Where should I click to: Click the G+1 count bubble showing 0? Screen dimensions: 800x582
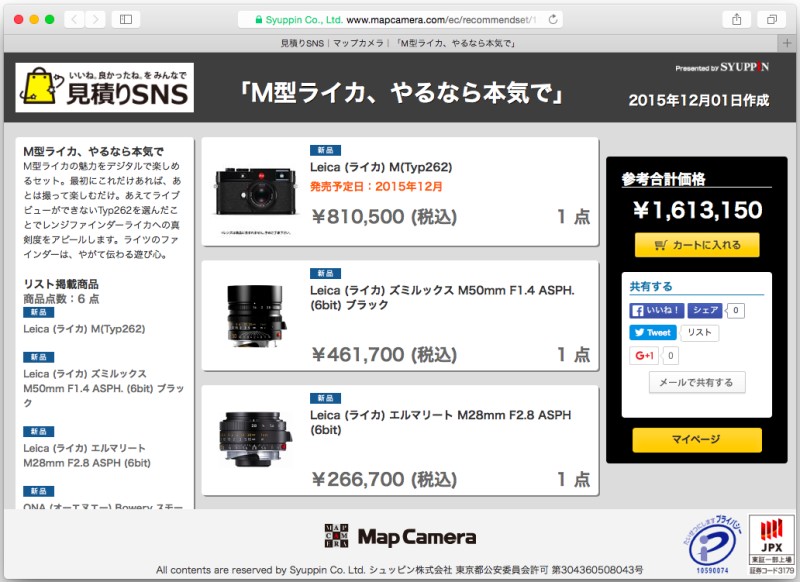coord(668,356)
